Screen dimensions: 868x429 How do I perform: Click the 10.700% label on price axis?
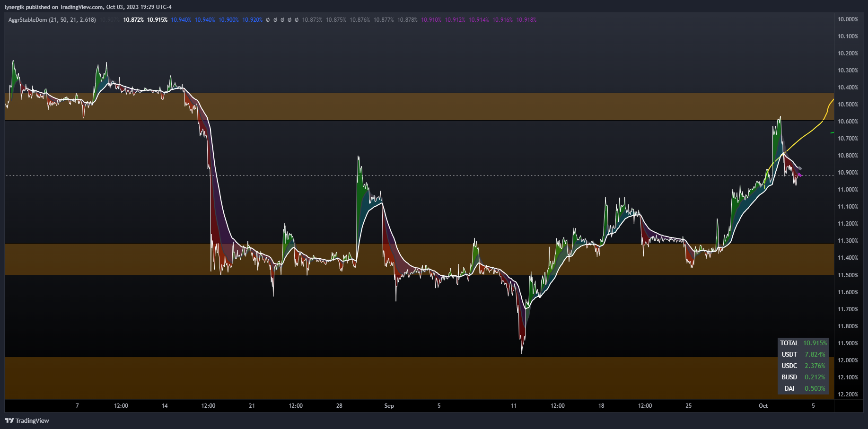coord(848,139)
